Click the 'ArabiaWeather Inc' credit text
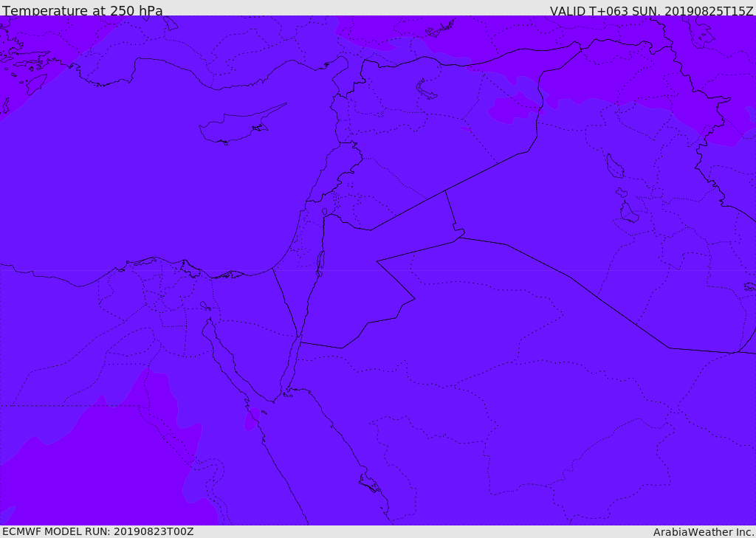The image size is (756, 538). (x=704, y=532)
